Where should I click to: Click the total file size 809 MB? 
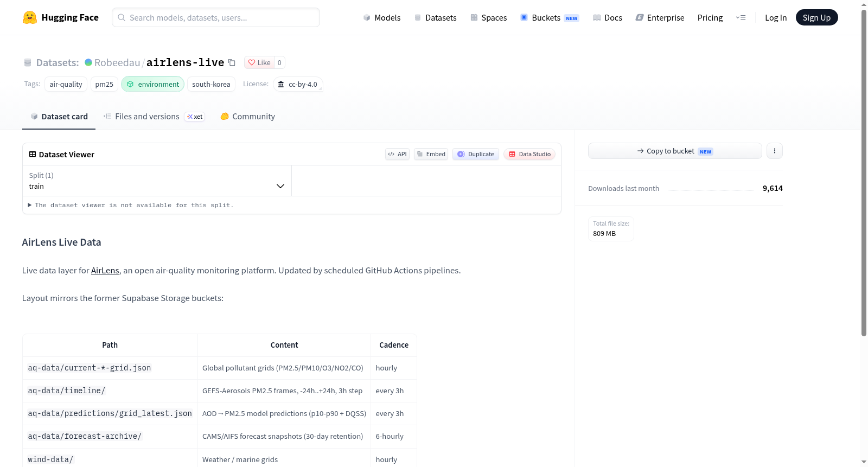(x=611, y=229)
